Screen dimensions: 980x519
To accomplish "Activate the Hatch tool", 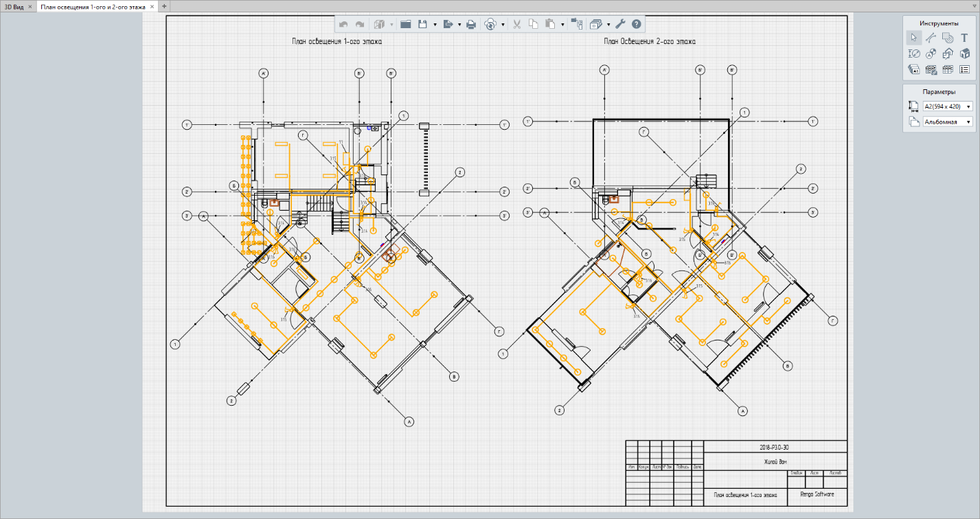I will [x=948, y=37].
